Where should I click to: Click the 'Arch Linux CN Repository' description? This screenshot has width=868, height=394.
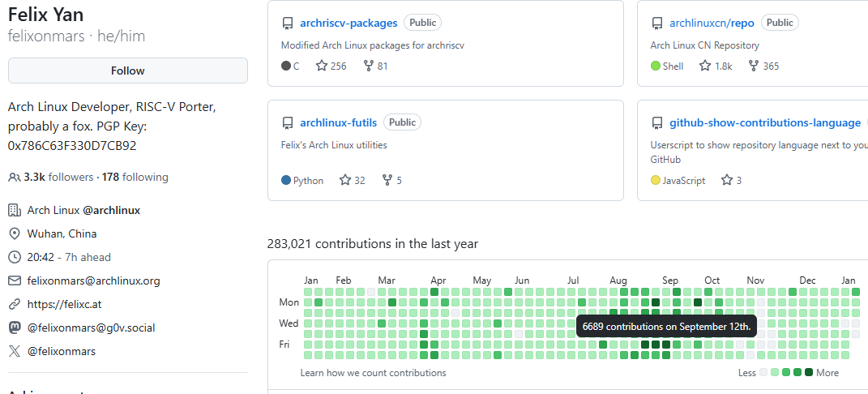click(705, 45)
